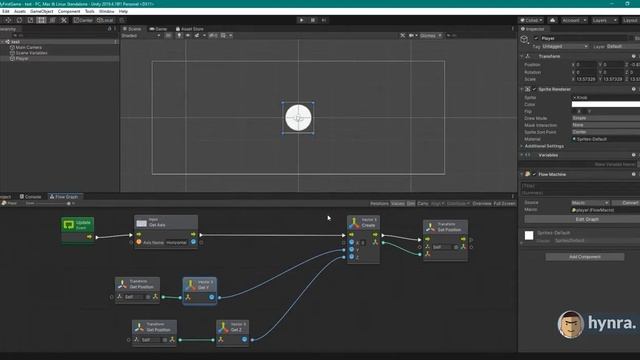The width and height of the screenshot is (640, 360).
Task: Open the Tools menu
Action: pos(89,11)
